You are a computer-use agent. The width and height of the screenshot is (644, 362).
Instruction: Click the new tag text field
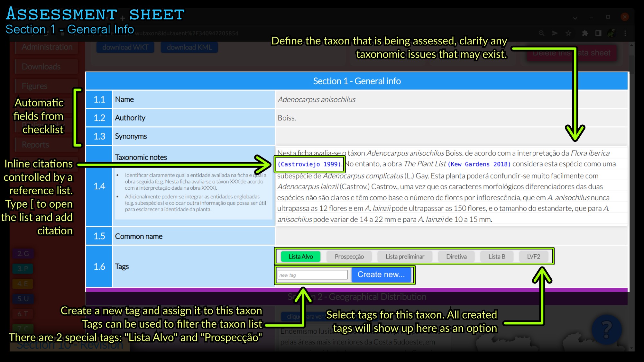(x=313, y=275)
